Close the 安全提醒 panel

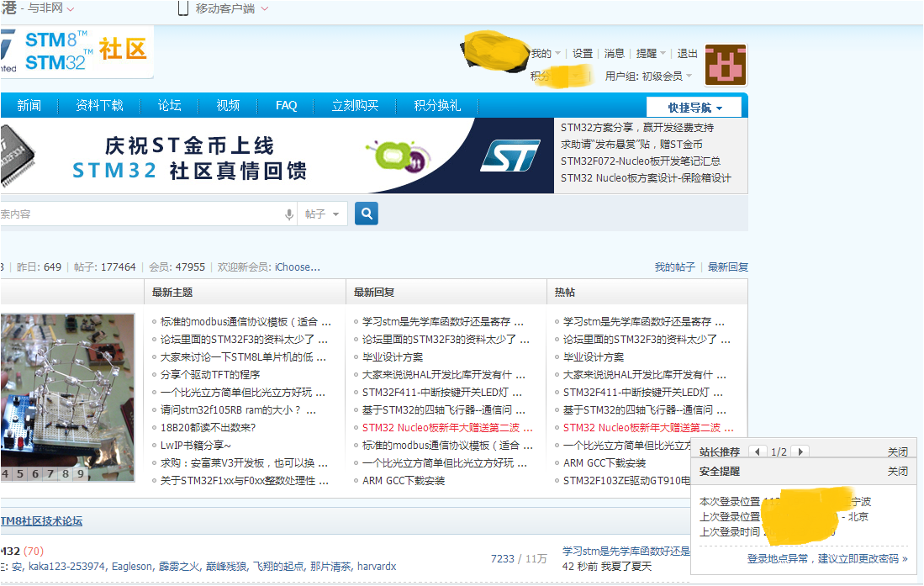[897, 471]
